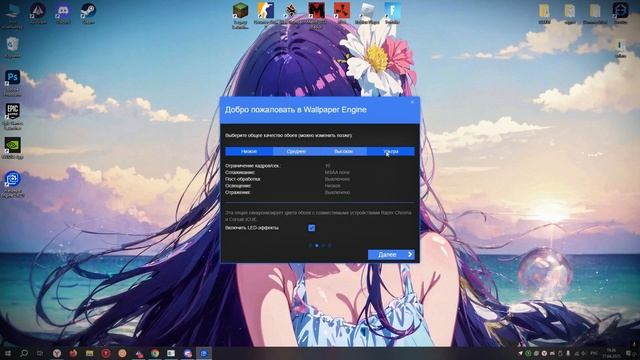
Task: Open the Steam desktop shortcut
Action: (x=88, y=13)
